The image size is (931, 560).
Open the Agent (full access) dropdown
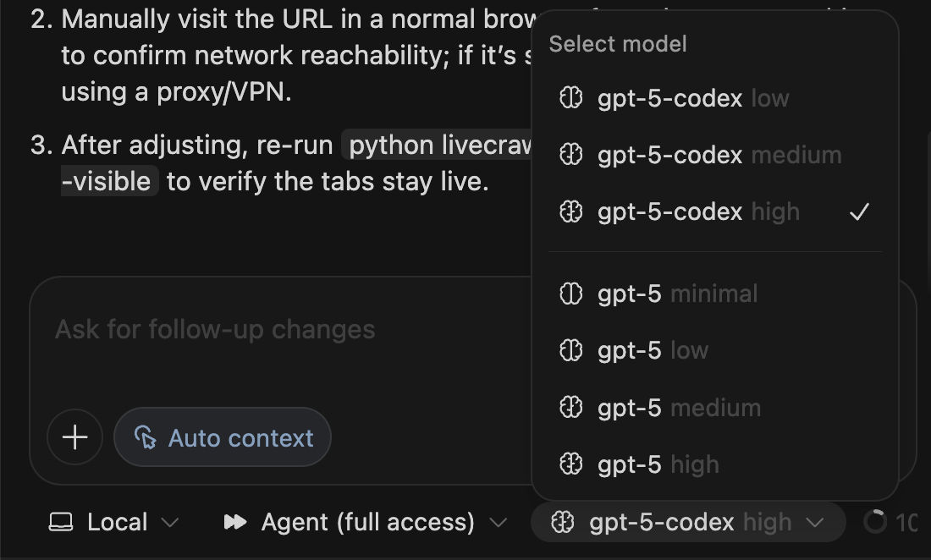(366, 522)
